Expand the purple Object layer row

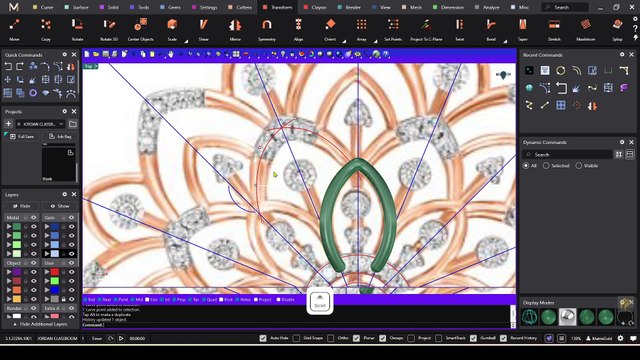click(x=9, y=272)
